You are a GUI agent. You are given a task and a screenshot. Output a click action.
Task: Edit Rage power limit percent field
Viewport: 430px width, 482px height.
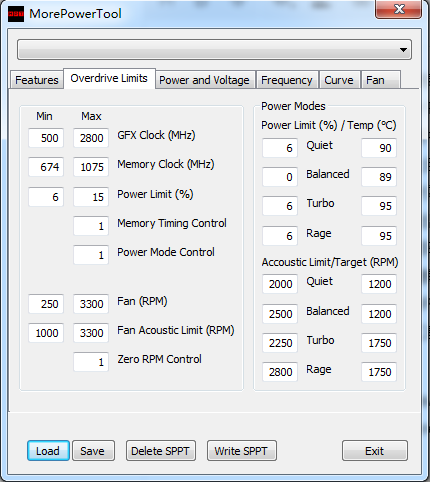pyautogui.click(x=280, y=236)
